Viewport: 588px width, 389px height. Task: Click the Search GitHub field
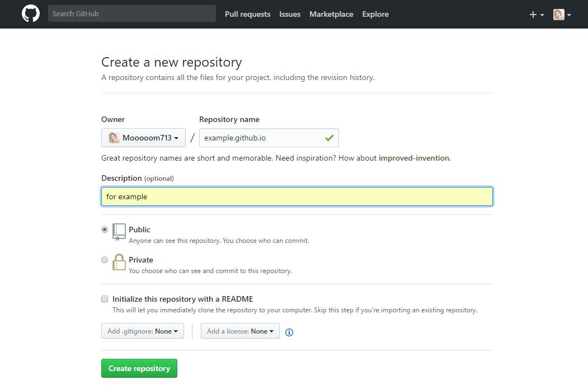coord(131,13)
